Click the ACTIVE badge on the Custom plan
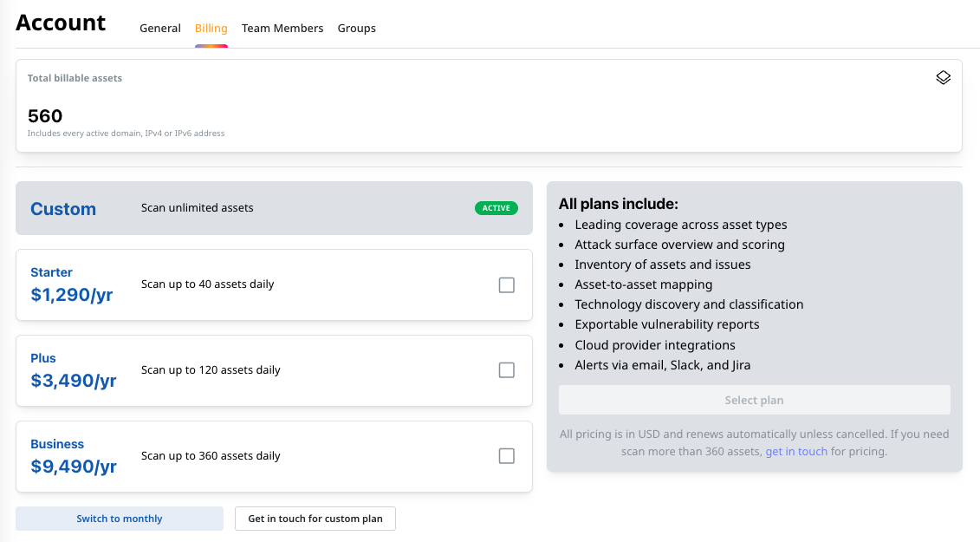 tap(496, 208)
